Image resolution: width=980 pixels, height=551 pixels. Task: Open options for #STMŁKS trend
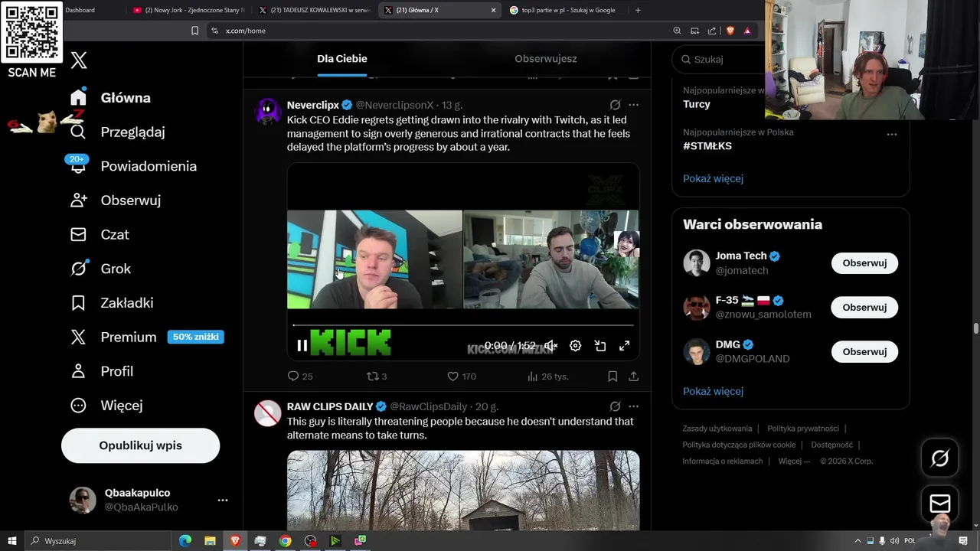pyautogui.click(x=891, y=134)
